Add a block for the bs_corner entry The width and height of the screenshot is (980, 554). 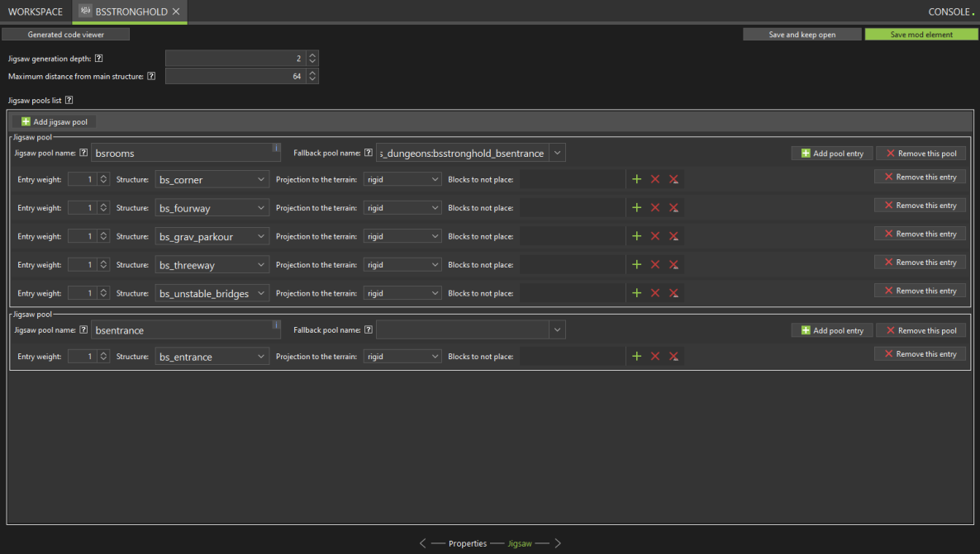636,179
